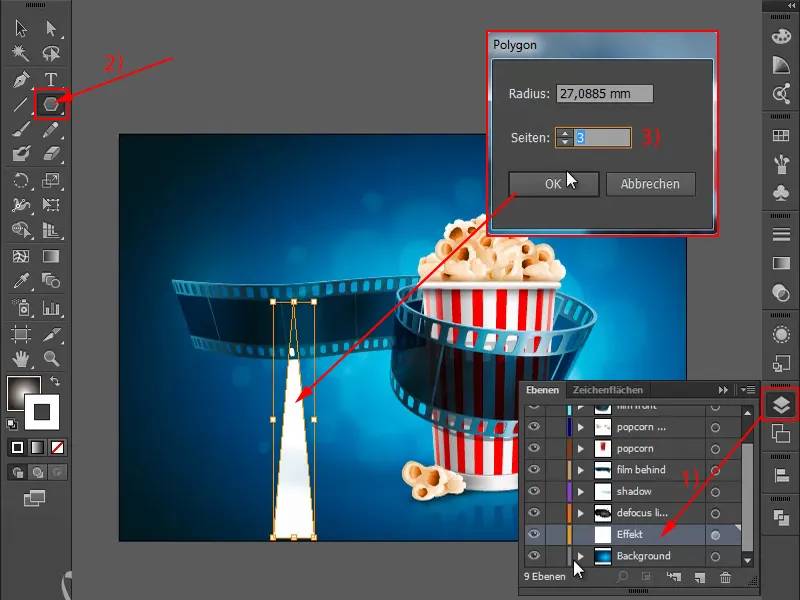
Task: Select the Blend tool
Action: click(51, 280)
